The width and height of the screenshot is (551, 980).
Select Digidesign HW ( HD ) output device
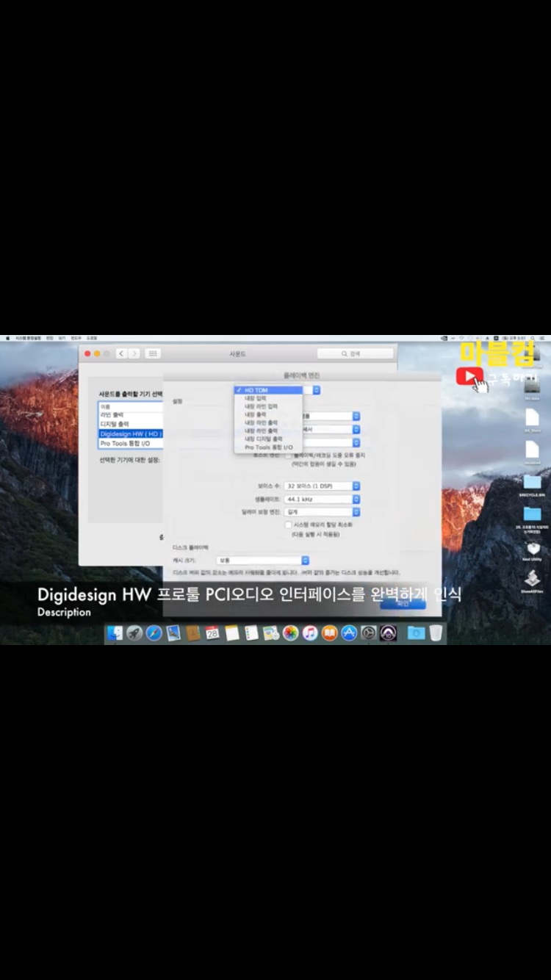click(x=131, y=434)
